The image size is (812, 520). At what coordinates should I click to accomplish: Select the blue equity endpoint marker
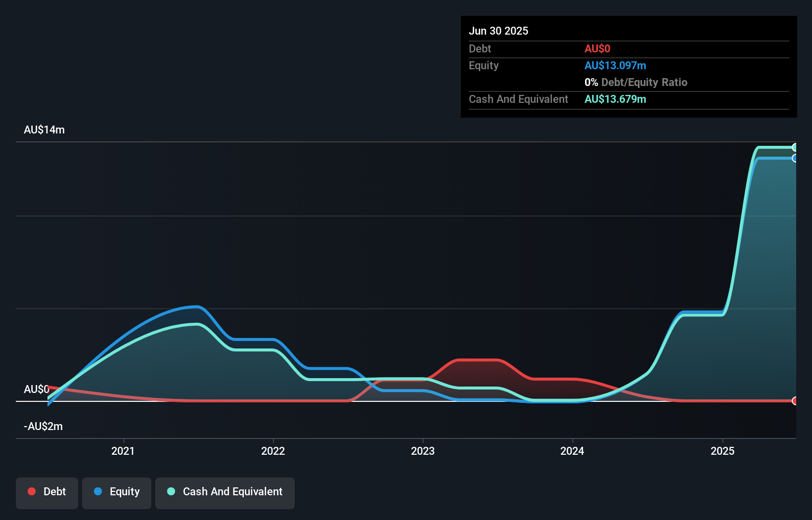[x=795, y=158]
